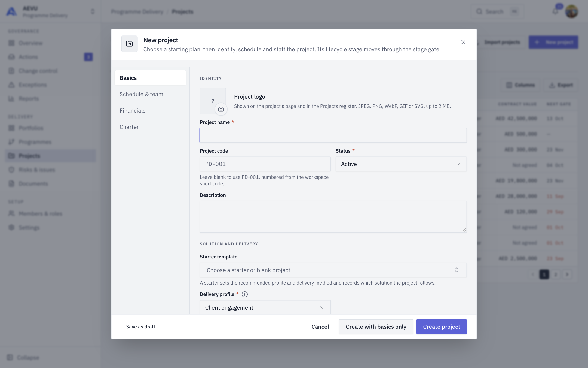Open the Delivery profile dropdown
This screenshot has width=588, height=368.
(x=265, y=307)
